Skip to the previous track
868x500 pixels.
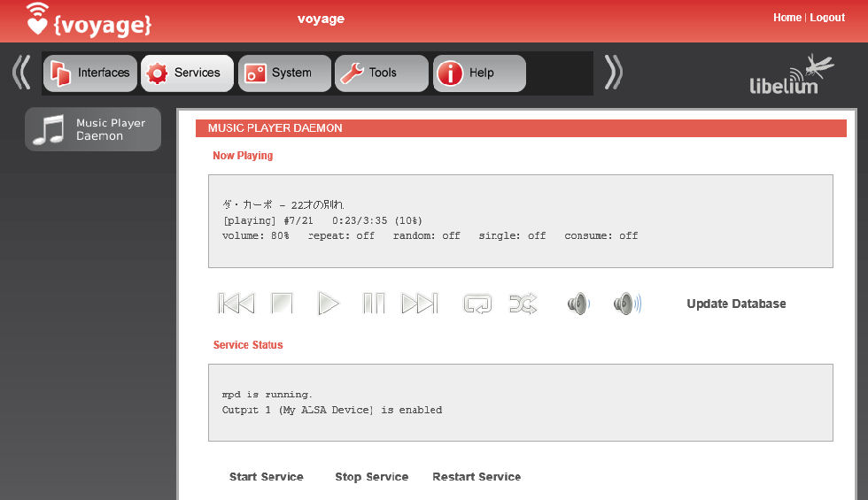pyautogui.click(x=236, y=304)
